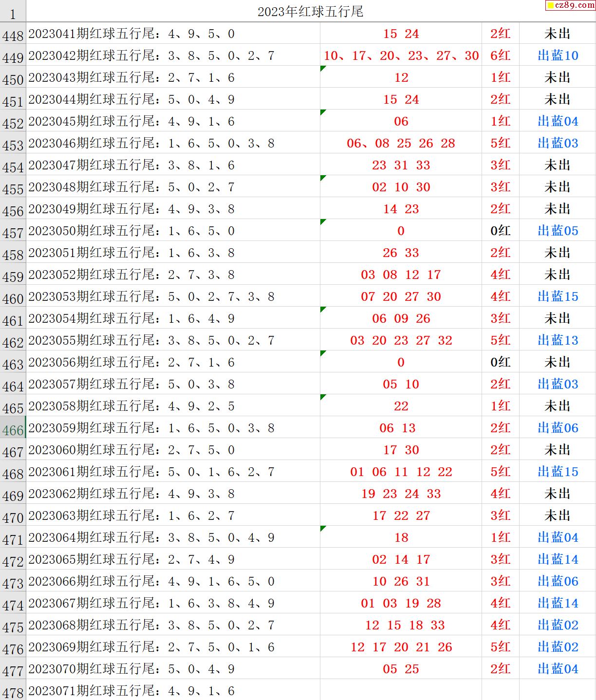Select the cell for period 2023050

173,231
